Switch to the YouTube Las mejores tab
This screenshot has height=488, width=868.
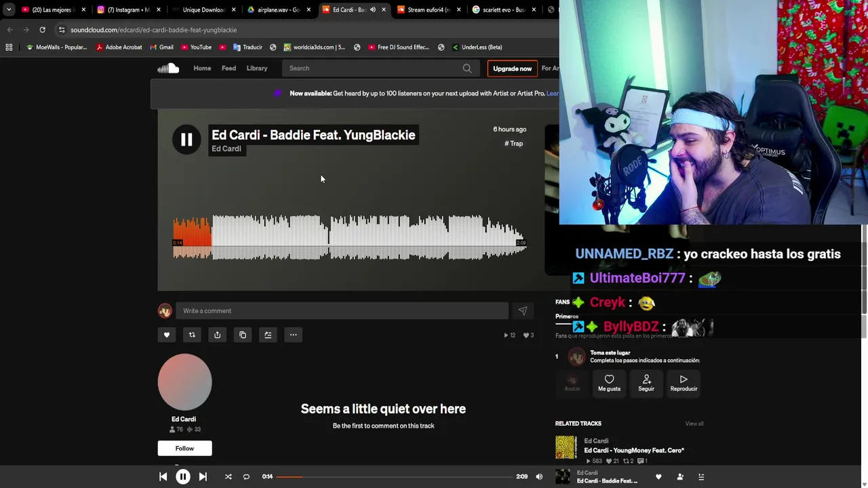click(x=54, y=9)
